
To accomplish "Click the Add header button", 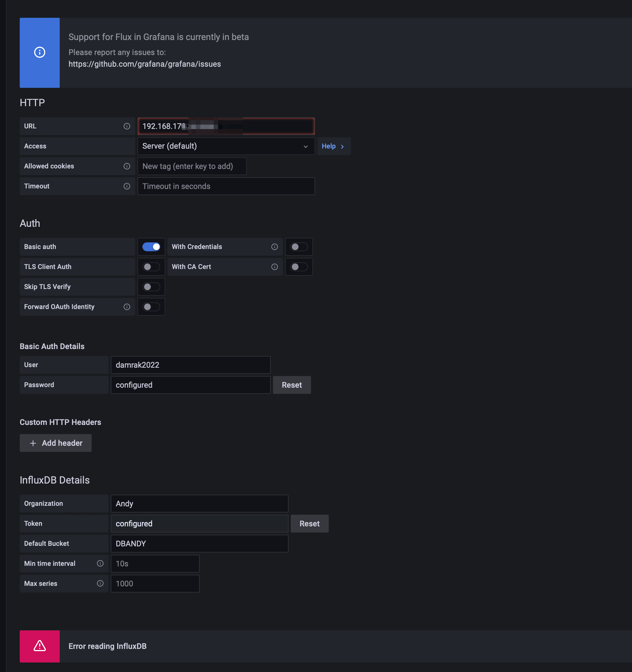I will point(56,443).
